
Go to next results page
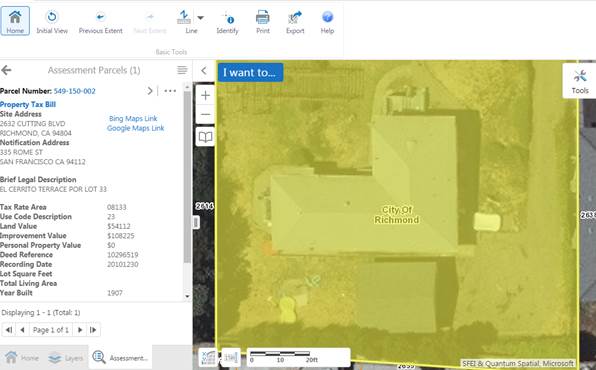[80, 330]
